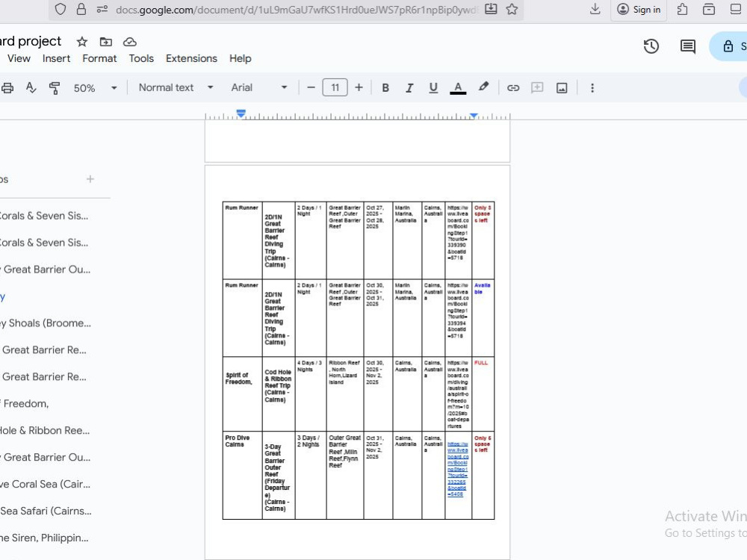Insert a link with chain icon

513,87
